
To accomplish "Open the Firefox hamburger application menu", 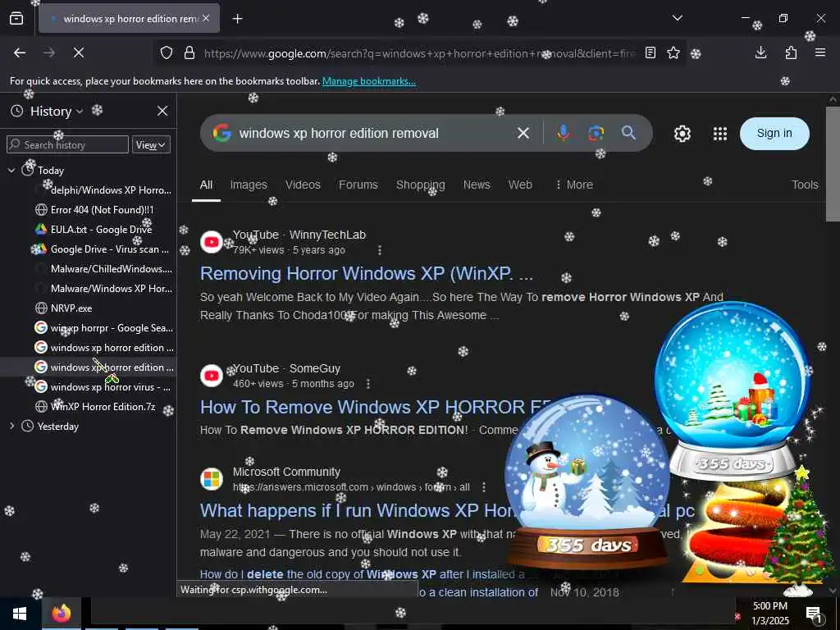I will point(820,52).
